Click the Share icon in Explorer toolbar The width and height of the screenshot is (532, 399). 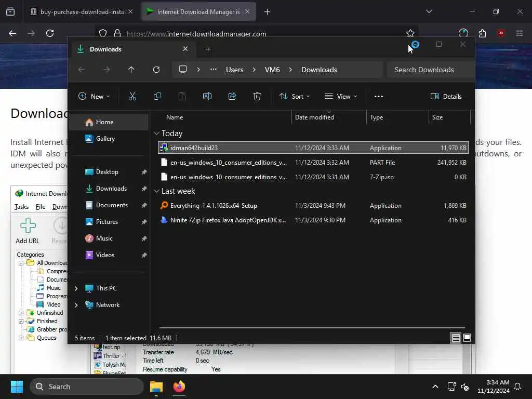click(232, 96)
